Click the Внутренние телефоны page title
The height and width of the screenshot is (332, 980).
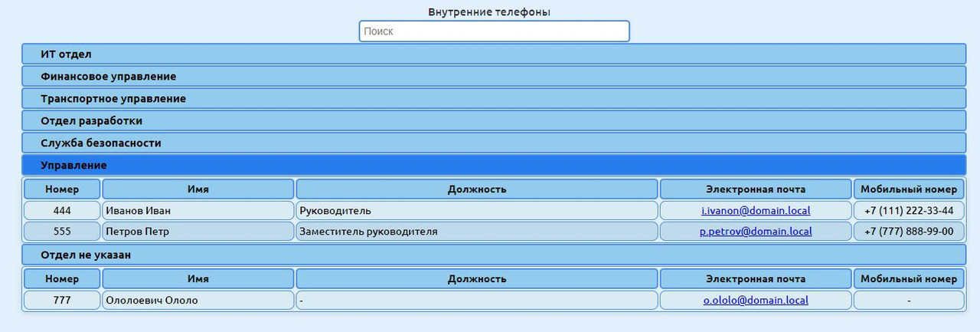(489, 12)
